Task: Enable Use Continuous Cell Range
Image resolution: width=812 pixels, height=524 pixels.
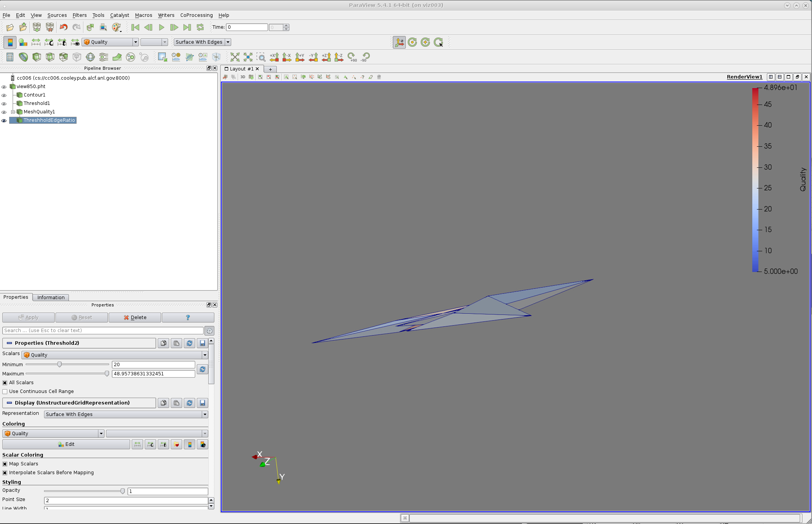Action: [x=5, y=391]
